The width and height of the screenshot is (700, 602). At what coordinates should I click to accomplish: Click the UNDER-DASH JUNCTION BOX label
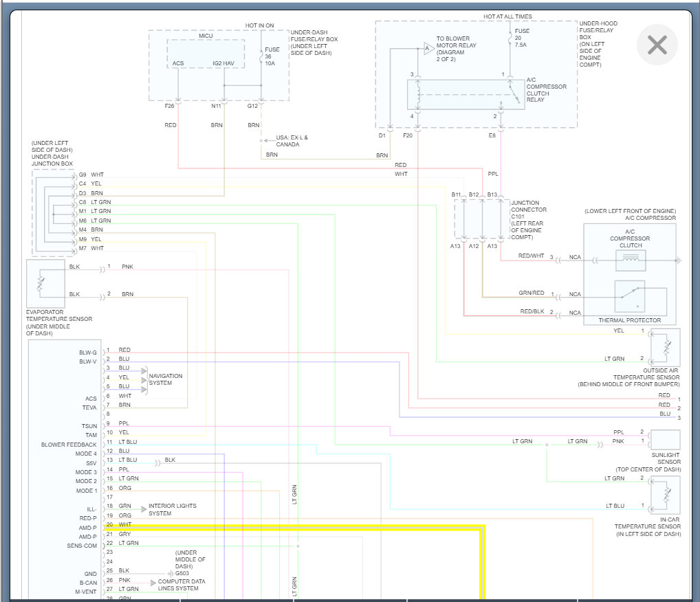click(52, 153)
